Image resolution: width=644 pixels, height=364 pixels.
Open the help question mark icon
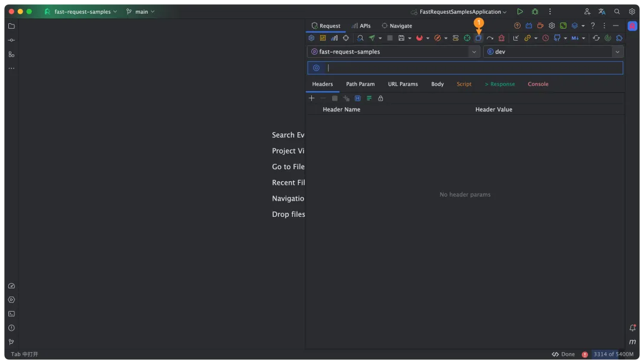[x=593, y=26]
